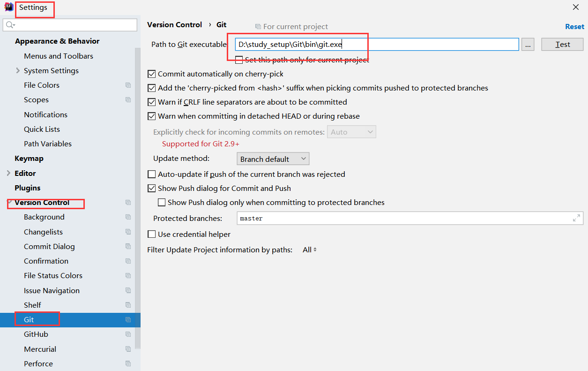Click project-level icon beside Confirmation
Image resolution: width=588 pixels, height=371 pixels.
pos(128,261)
